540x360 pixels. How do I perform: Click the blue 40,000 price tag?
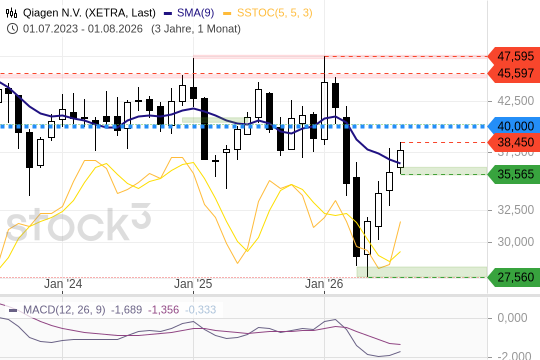pos(515,126)
